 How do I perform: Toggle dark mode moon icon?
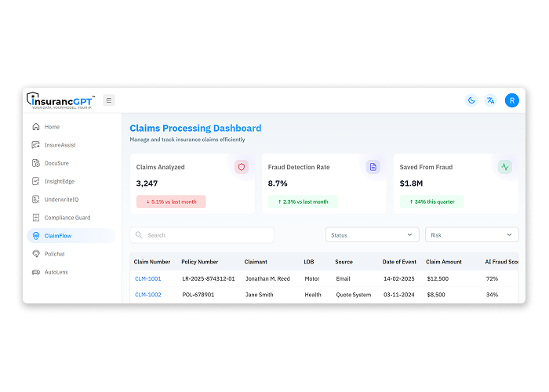pos(471,100)
